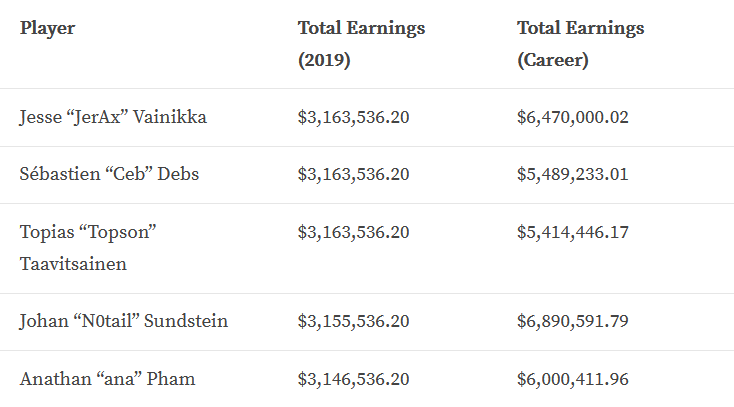Image resolution: width=734 pixels, height=407 pixels.
Task: Select Topias "Topson" Taavitsainen name cell
Action: pyautogui.click(x=89, y=247)
